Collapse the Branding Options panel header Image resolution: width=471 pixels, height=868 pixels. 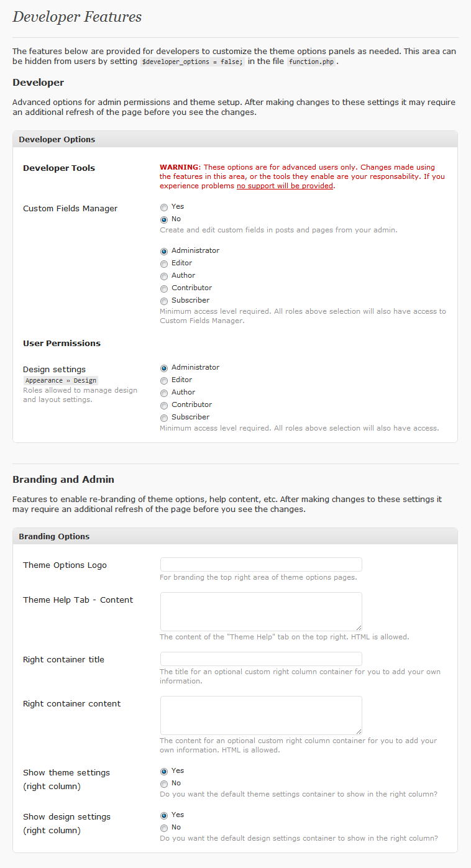coord(235,536)
